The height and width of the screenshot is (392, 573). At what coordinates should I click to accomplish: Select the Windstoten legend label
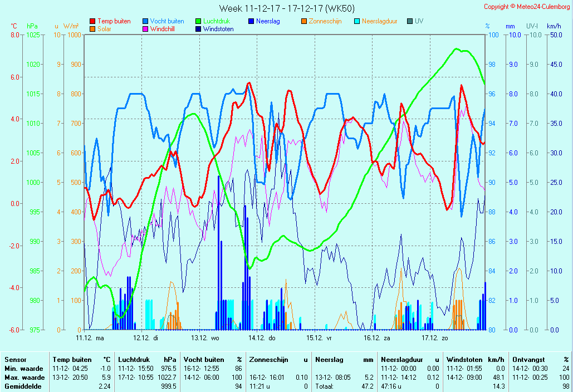point(218,29)
